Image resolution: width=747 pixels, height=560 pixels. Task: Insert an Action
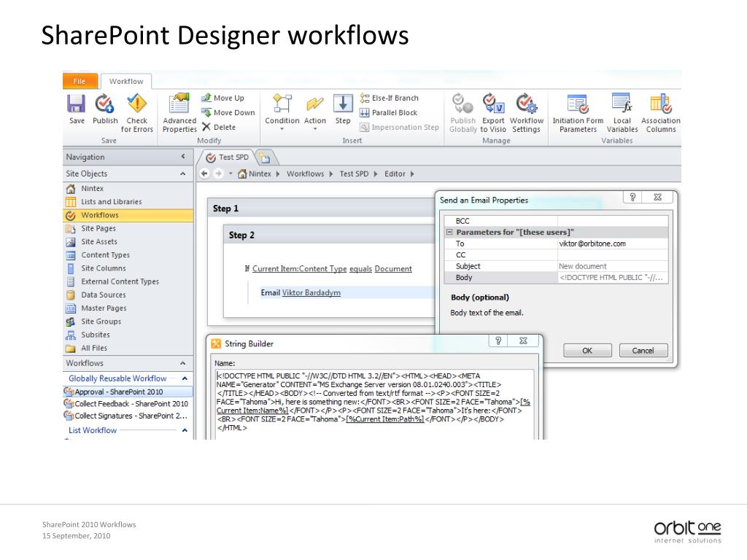(315, 111)
